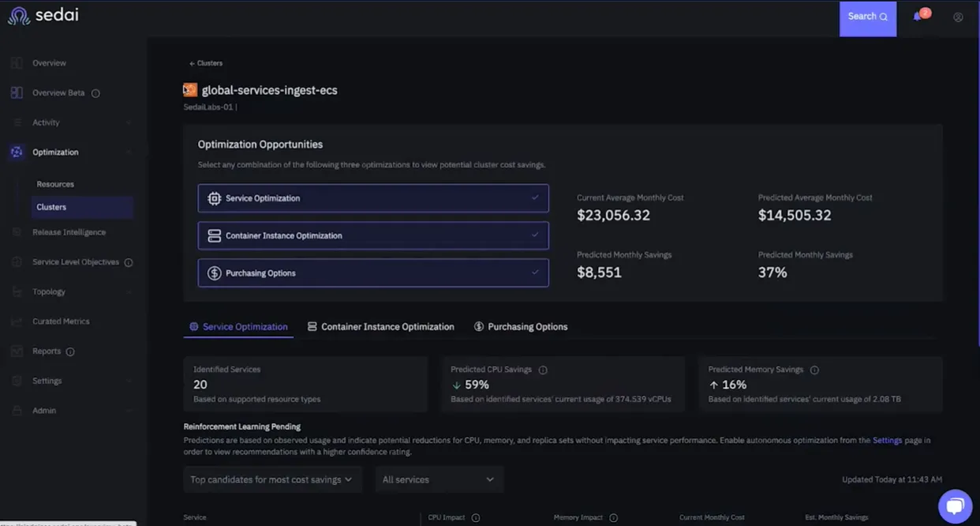Go back via Clusters breadcrumb link

[206, 63]
